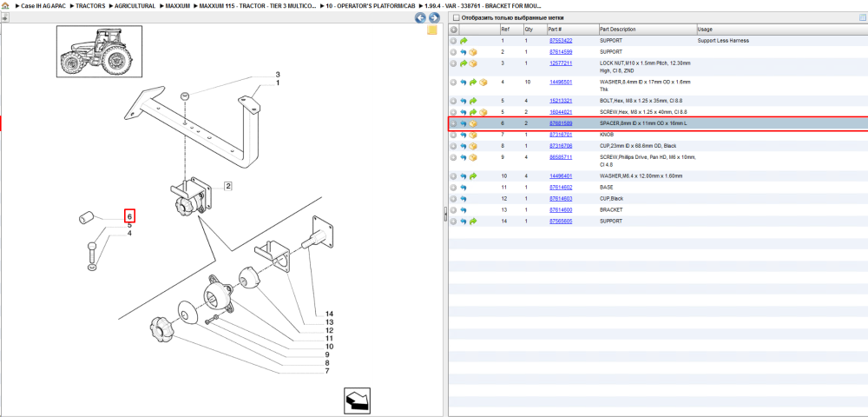The width and height of the screenshot is (868, 417).
Task: Click the blue arrow icon in row 87614599
Action: 464,52
